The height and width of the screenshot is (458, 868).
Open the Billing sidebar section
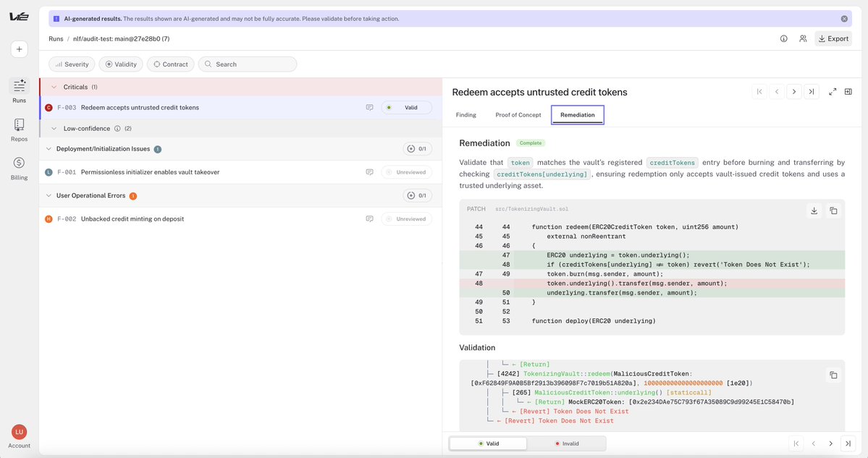(x=19, y=169)
